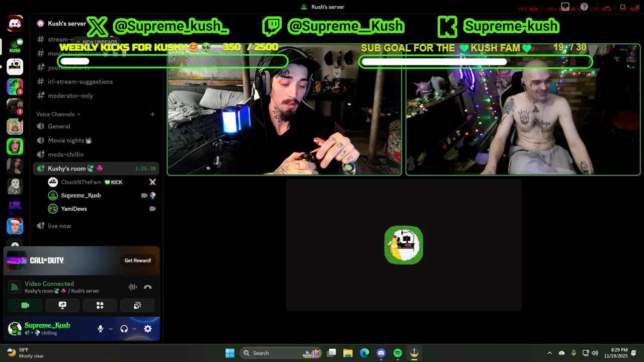This screenshot has height=362, width=644.
Task: Open File Explorer from taskbar
Action: coord(348,353)
